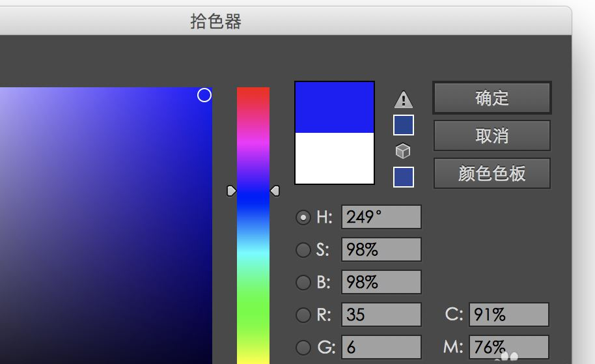The height and width of the screenshot is (364, 595).
Task: Click the left hue slider arrow handle
Action: (231, 191)
